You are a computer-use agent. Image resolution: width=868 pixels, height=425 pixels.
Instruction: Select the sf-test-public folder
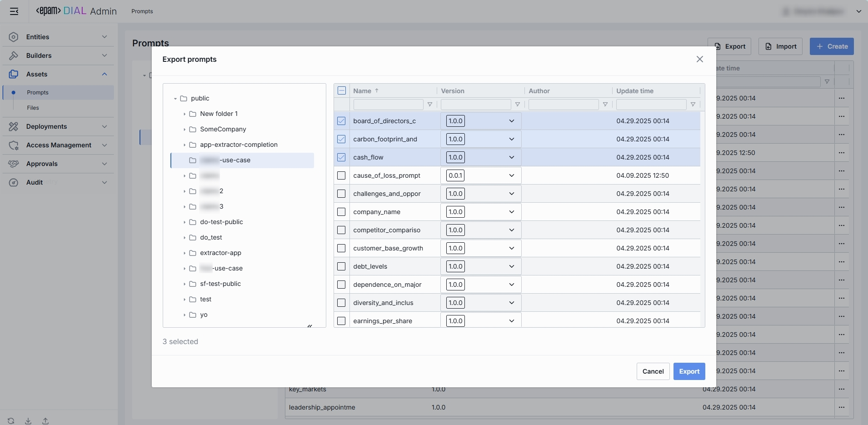coord(220,284)
